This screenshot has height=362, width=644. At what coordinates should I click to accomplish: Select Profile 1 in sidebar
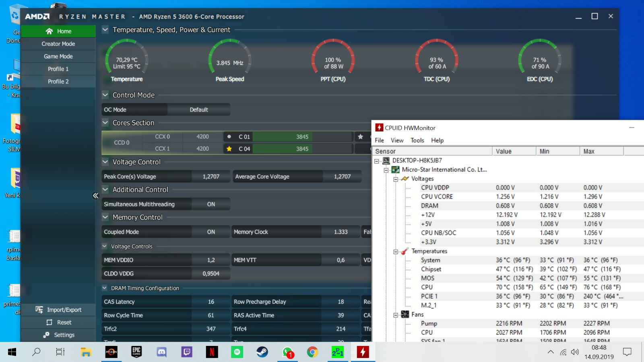point(58,69)
